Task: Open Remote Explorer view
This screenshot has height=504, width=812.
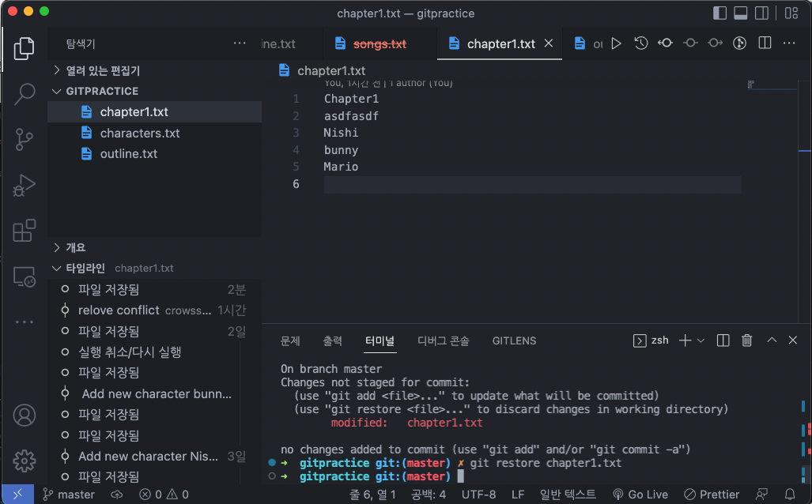Action: 24,276
